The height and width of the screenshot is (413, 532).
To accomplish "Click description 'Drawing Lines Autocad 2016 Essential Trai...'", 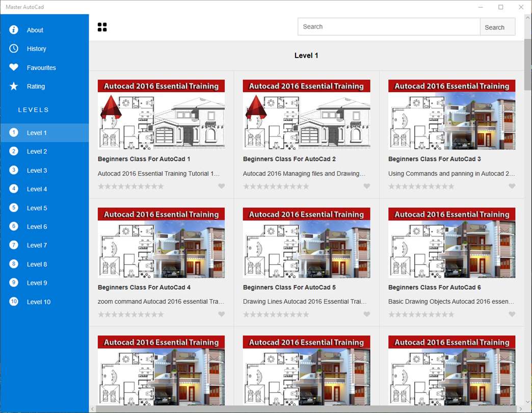I will tap(305, 301).
